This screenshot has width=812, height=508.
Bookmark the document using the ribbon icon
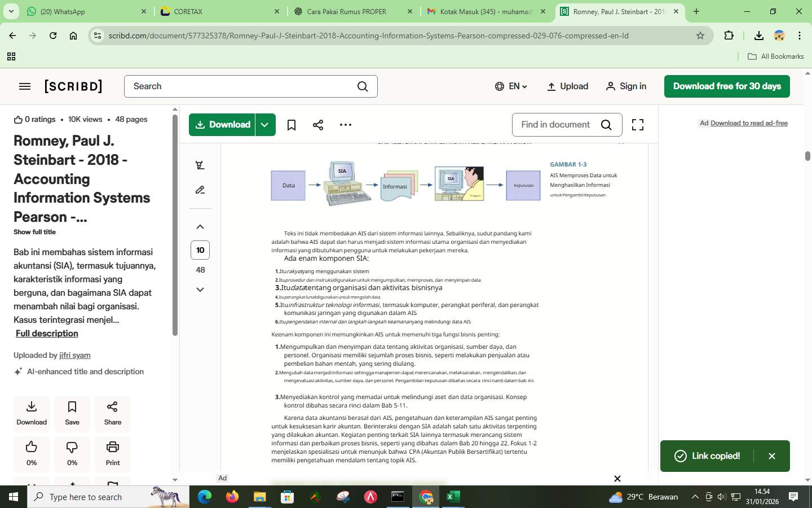point(291,124)
